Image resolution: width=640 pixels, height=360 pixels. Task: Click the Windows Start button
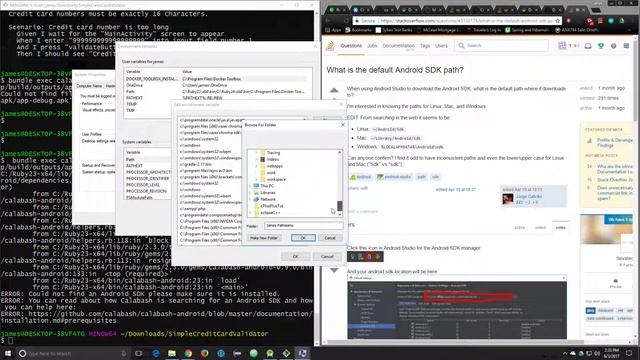pyautogui.click(x=7, y=353)
